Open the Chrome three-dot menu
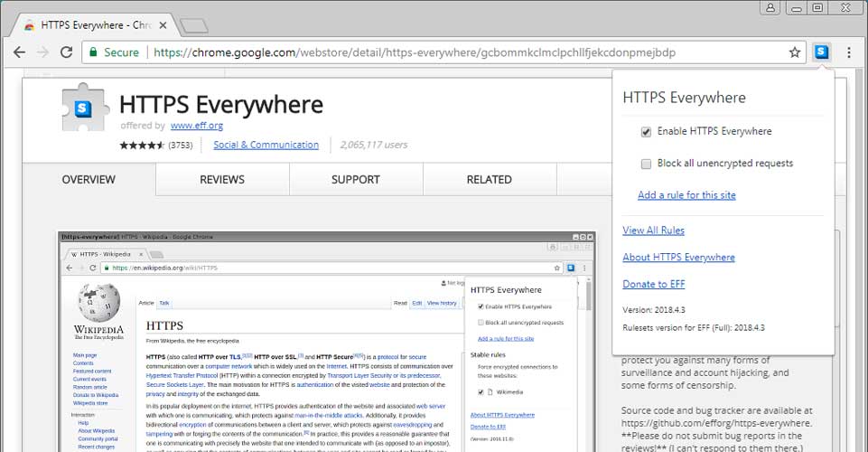Image resolution: width=868 pixels, height=452 pixels. (849, 52)
